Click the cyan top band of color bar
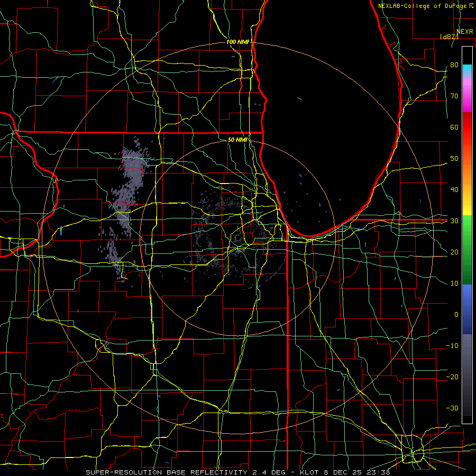476x476 pixels. coord(467,69)
